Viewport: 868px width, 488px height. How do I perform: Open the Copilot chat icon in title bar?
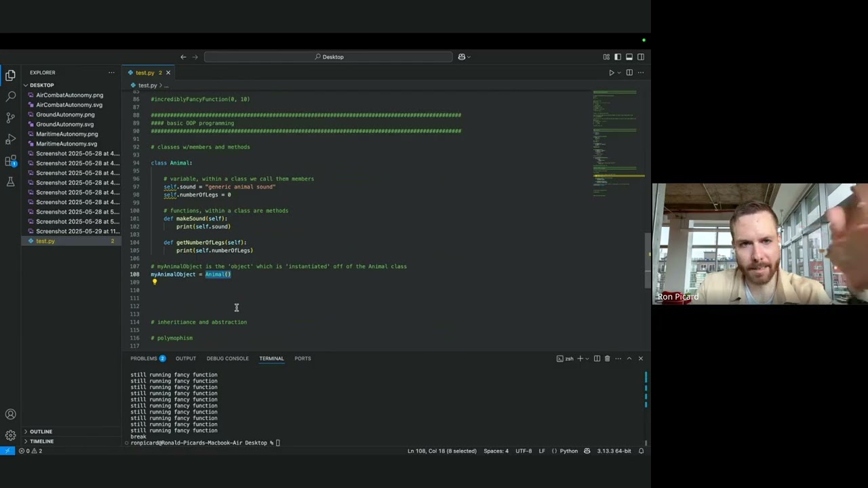[462, 57]
